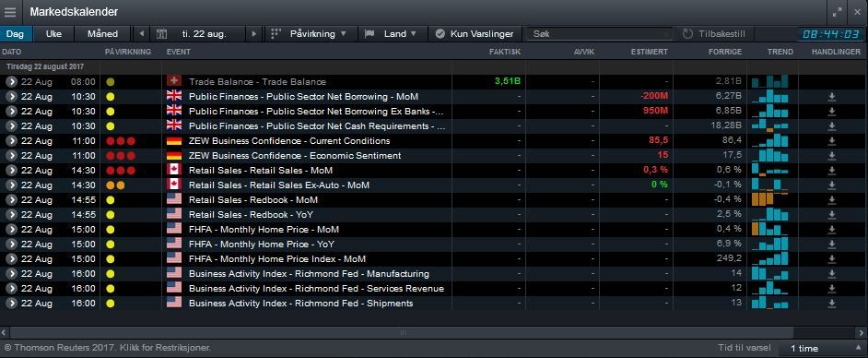
Task: Click the Tilbakestill reset button
Action: [x=714, y=34]
